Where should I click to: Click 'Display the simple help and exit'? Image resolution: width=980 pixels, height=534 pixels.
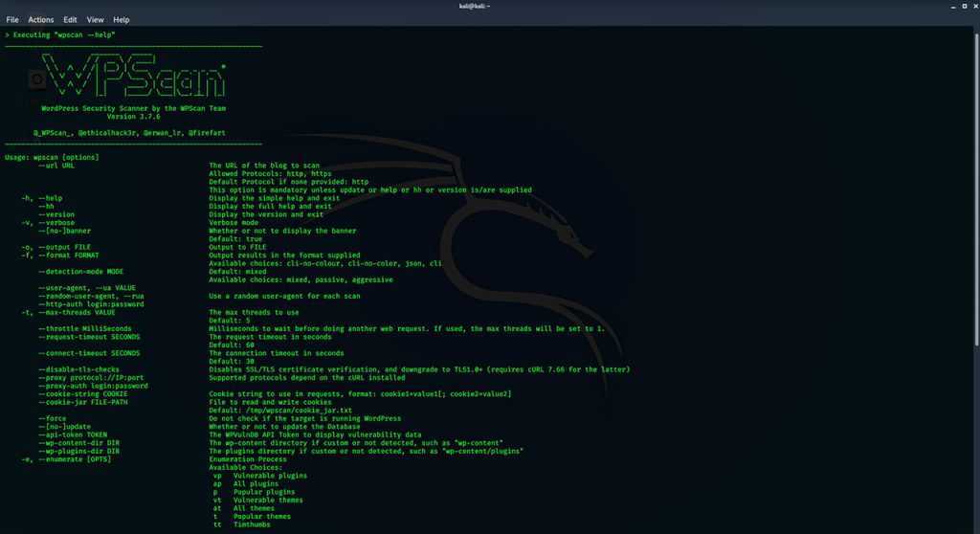coord(275,197)
